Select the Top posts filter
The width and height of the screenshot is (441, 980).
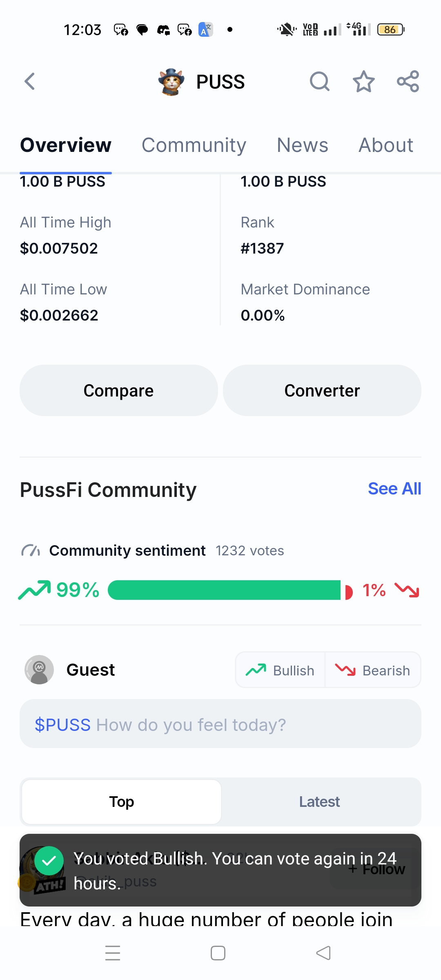pyautogui.click(x=122, y=802)
